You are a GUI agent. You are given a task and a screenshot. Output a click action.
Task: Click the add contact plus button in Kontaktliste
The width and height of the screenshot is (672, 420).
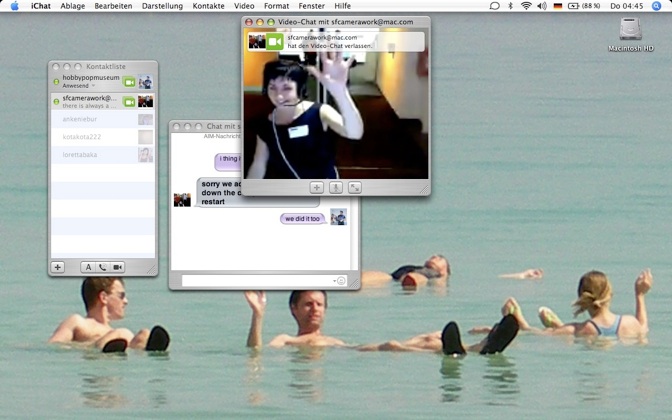(58, 267)
